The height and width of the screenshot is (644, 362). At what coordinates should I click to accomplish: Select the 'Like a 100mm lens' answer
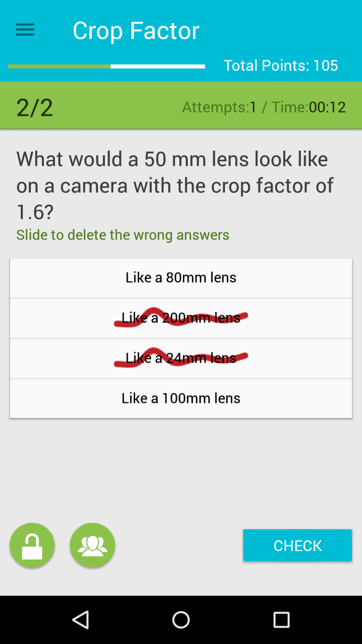pos(181,398)
